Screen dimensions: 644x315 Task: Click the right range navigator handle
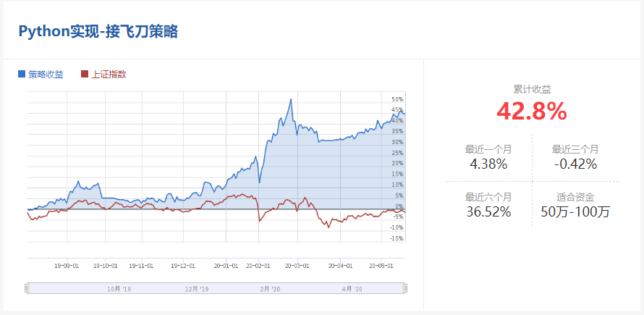click(405, 288)
